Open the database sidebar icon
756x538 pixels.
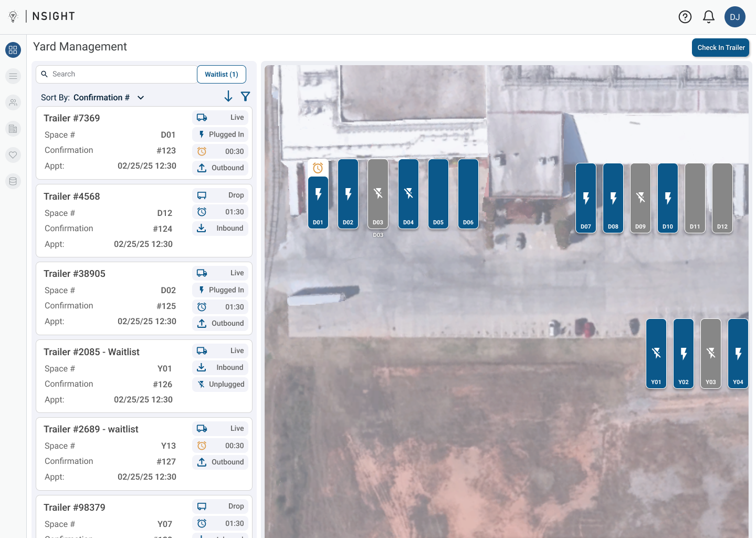click(13, 181)
